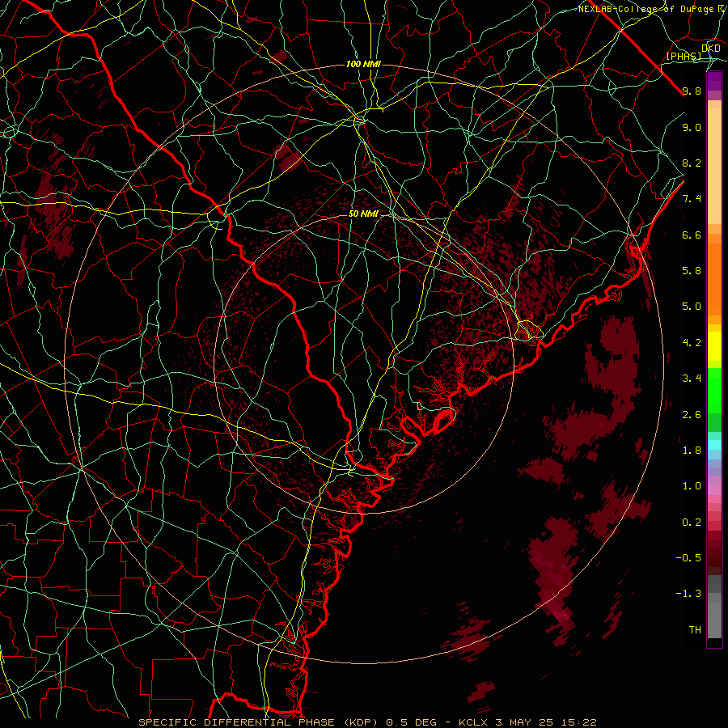Click the "9.0" scale value
This screenshot has height=728, width=728.
click(692, 127)
